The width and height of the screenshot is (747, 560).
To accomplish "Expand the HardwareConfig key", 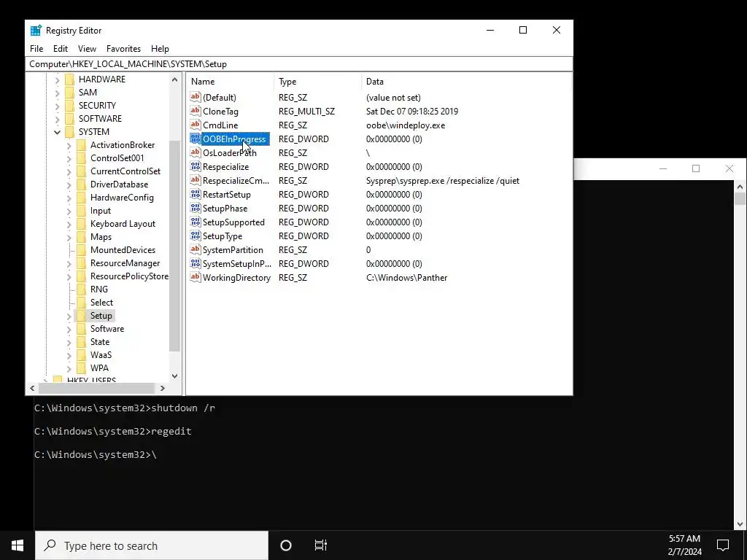I will (x=69, y=198).
